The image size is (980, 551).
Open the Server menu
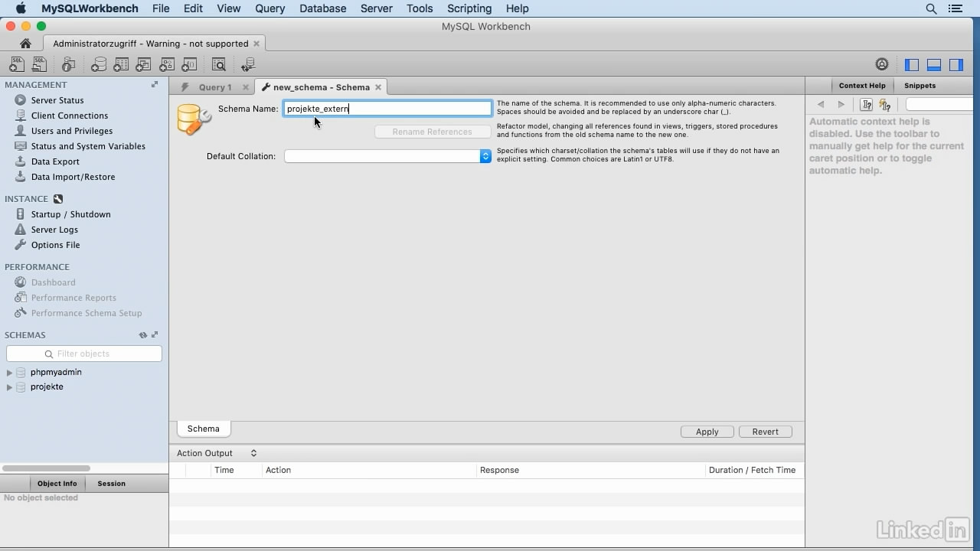376,8
